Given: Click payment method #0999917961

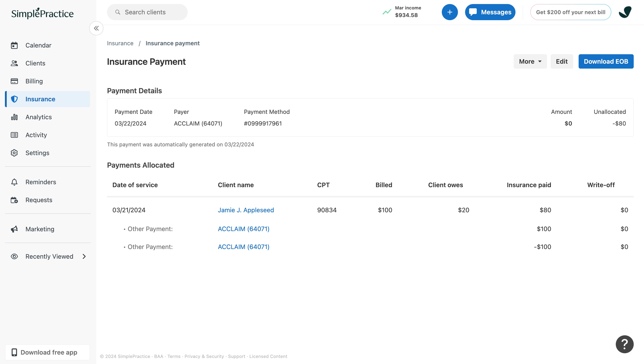Looking at the screenshot, I should (x=263, y=123).
